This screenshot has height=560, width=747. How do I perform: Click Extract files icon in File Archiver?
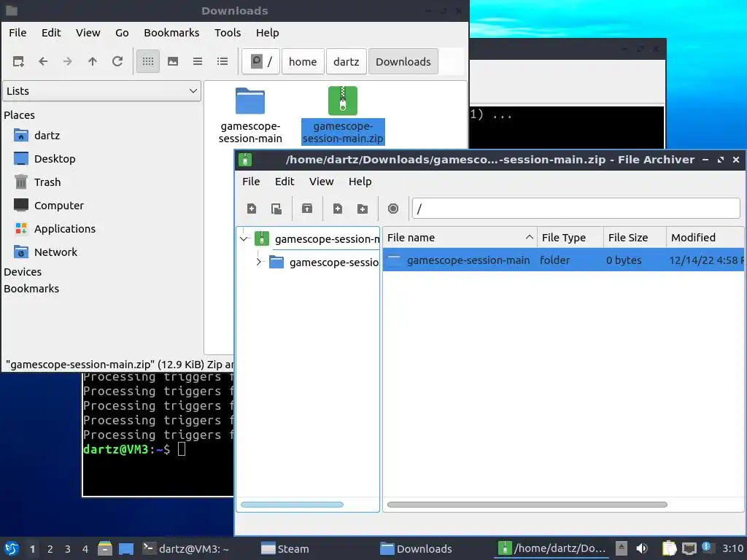[307, 209]
